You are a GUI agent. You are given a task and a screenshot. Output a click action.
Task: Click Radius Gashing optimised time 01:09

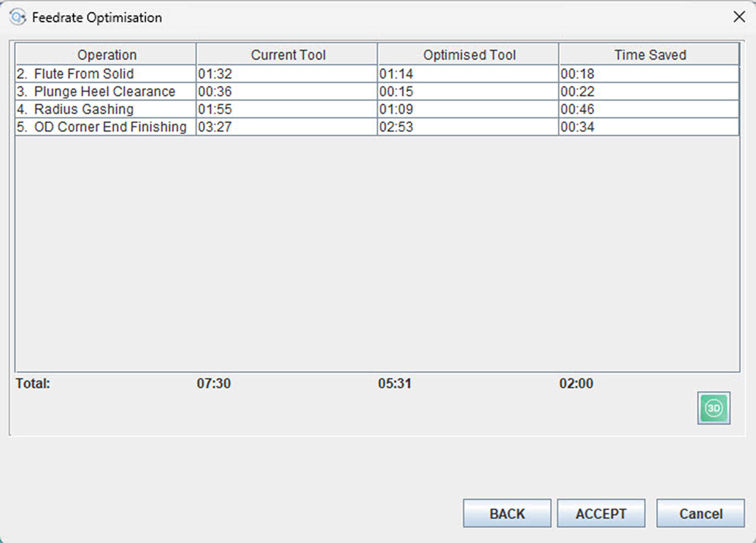point(396,109)
